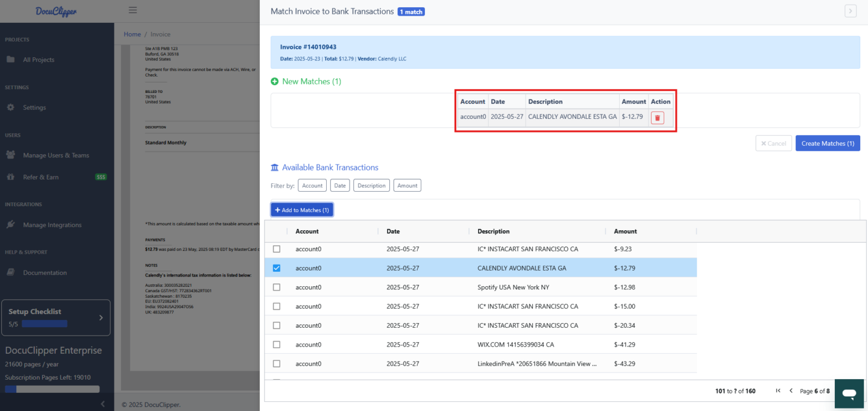Click 'Subscription Pages Left: 19010' text
The height and width of the screenshot is (411, 868).
click(48, 377)
